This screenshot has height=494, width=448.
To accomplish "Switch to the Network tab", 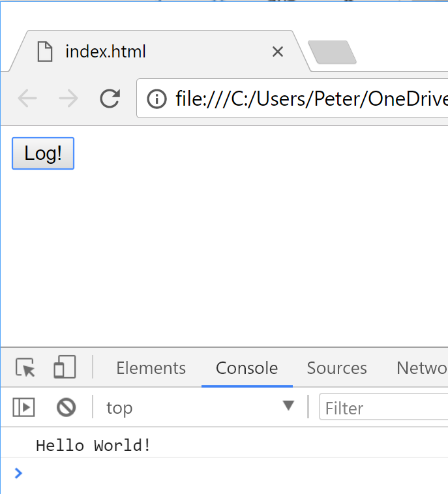I will click(421, 368).
